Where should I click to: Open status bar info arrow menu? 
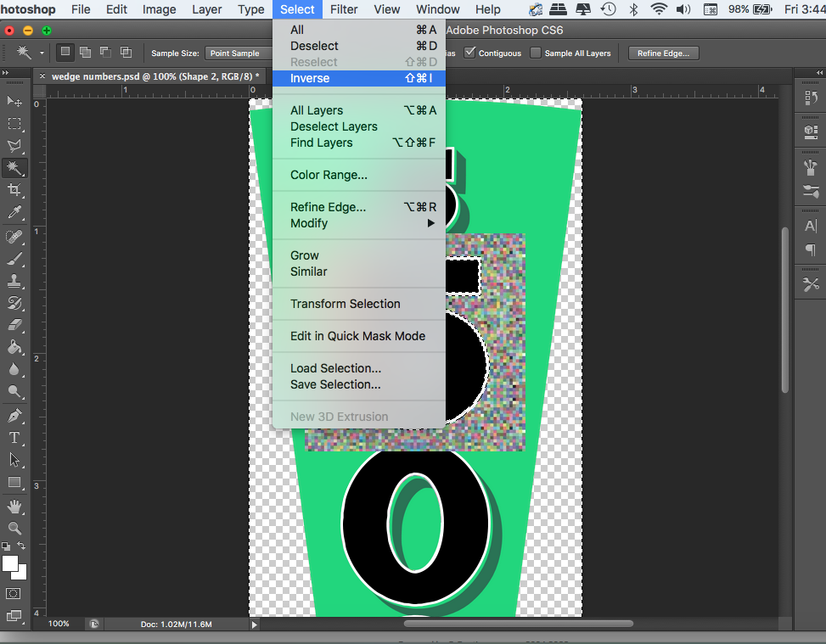pos(255,624)
